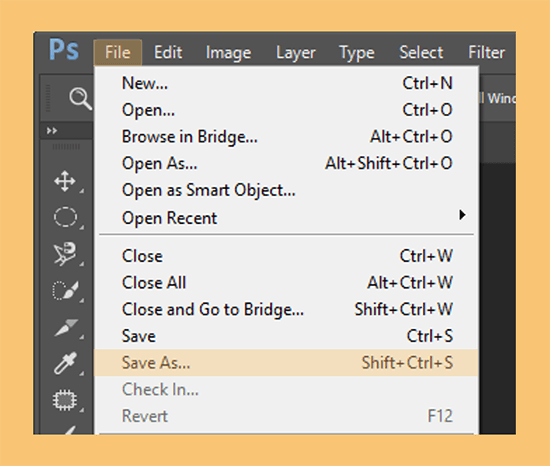Viewport: 550px width, 466px height.
Task: Select the Move tool
Action: [x=65, y=181]
